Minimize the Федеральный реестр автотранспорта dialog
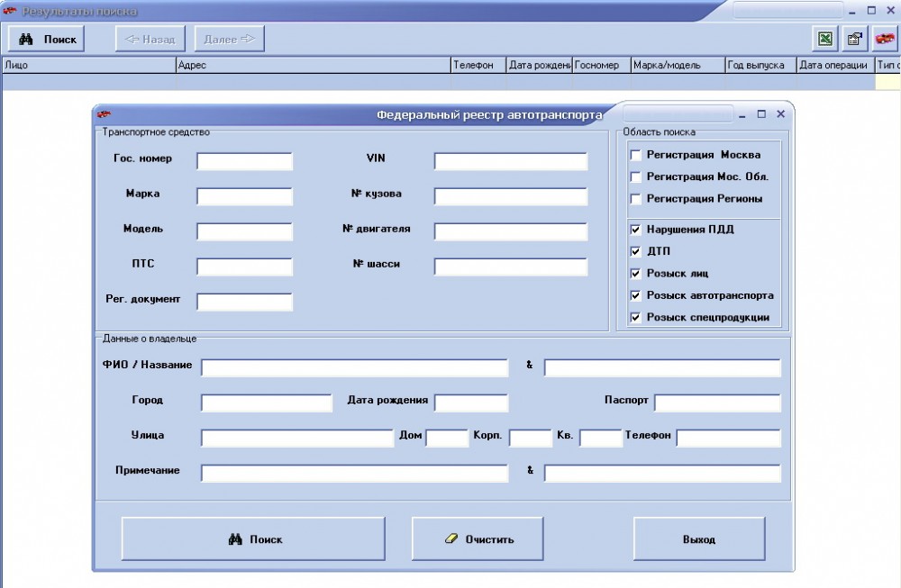Viewport: 901px width, 588px height. coord(742,114)
